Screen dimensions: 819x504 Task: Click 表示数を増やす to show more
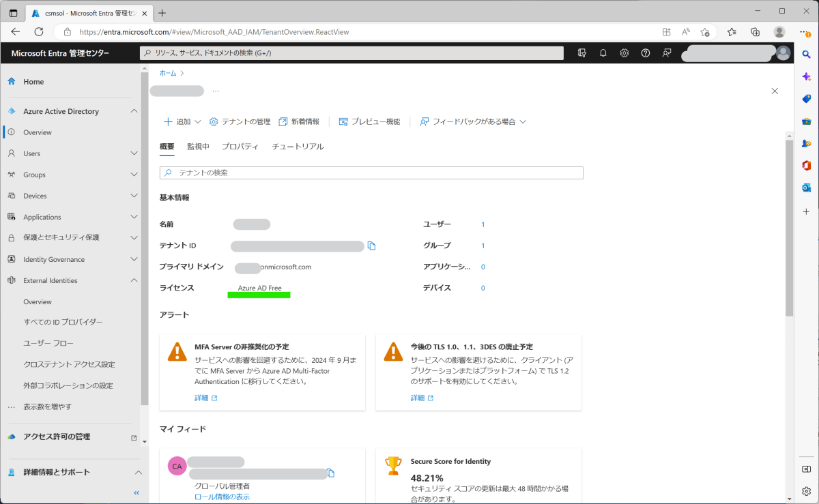click(x=47, y=406)
